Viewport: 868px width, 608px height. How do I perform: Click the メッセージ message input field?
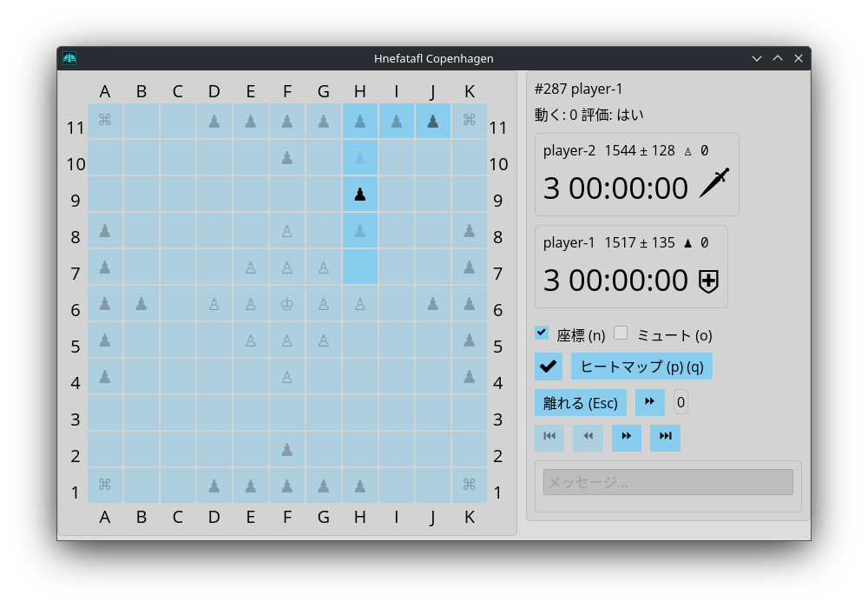pos(667,482)
